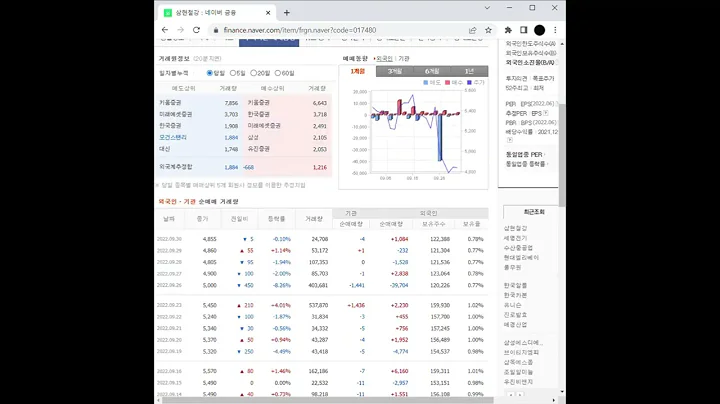Click the horizontal scrollbar at bottom
Screen dimensions: 720x404
point(328,400)
